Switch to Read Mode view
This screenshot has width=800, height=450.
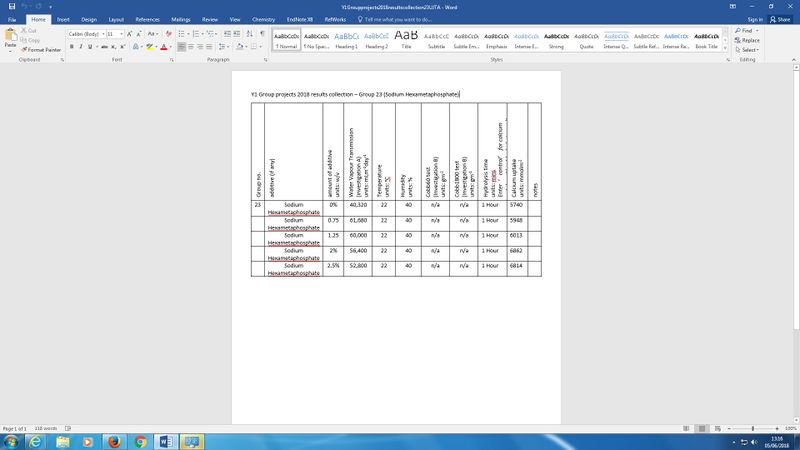[686, 429]
